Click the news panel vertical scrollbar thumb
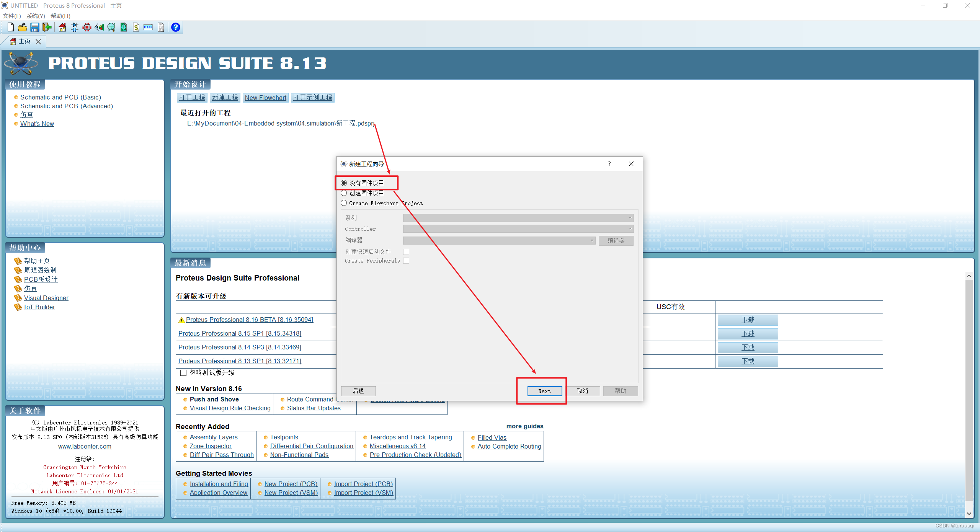This screenshot has height=532, width=980. point(969,390)
